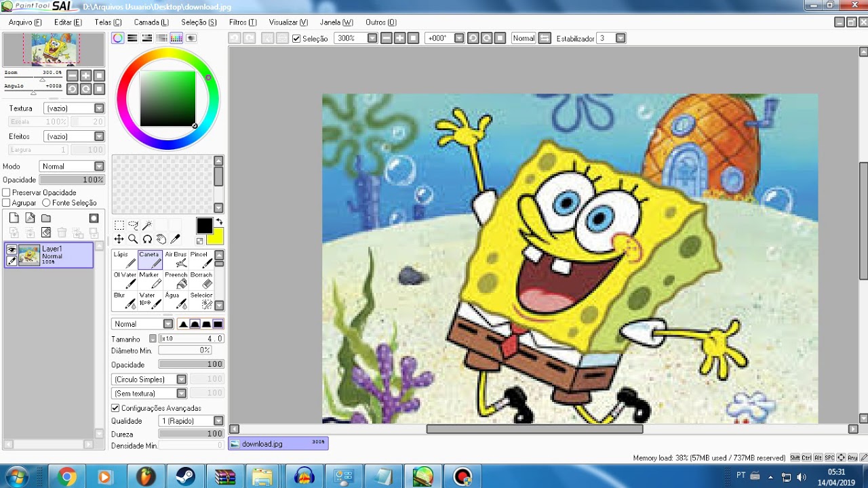Toggle the RGB sliders panel
Image resolution: width=868 pixels, height=488 pixels.
[133, 38]
